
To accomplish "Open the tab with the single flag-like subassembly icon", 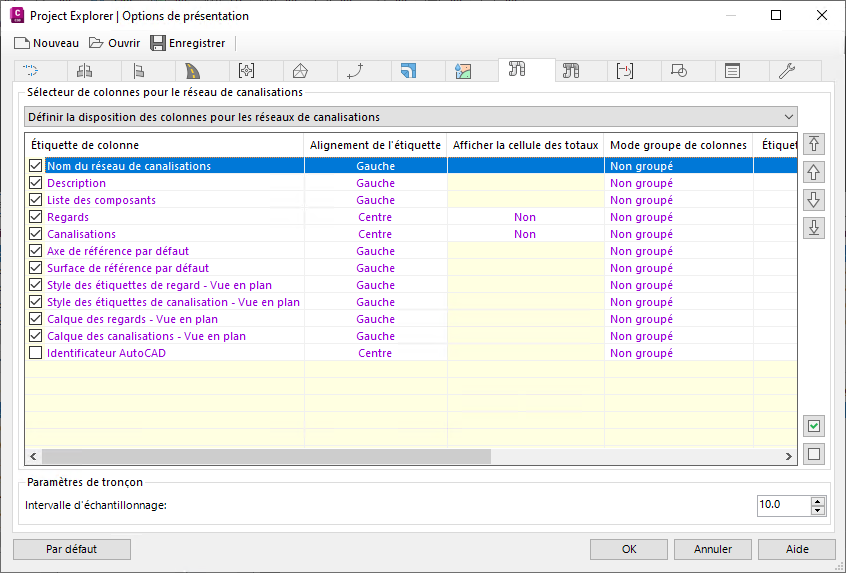I will point(139,71).
